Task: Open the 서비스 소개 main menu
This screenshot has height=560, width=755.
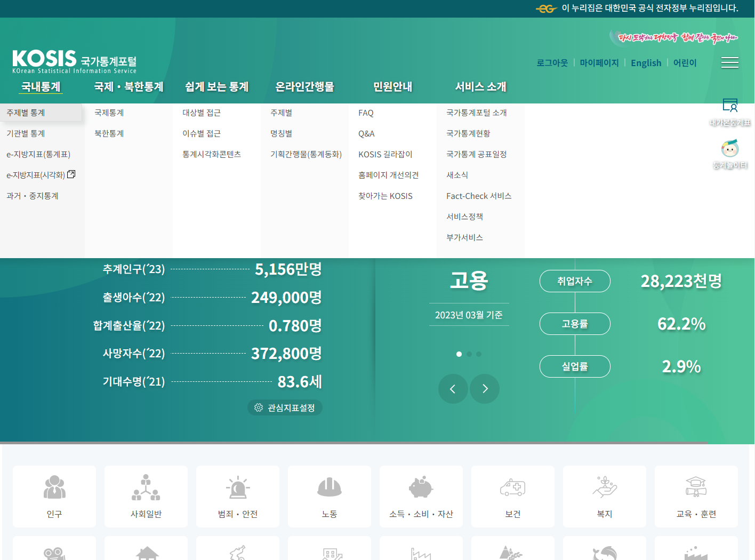Action: click(481, 87)
